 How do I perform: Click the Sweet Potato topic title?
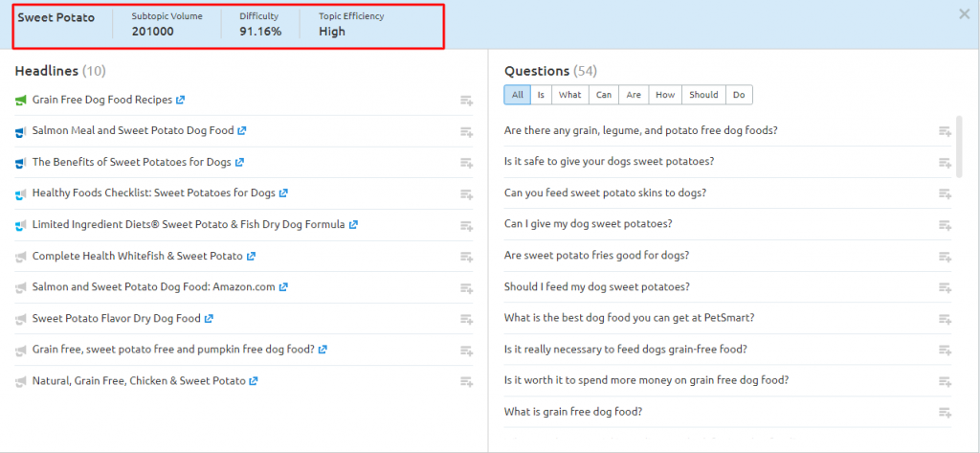coord(56,17)
